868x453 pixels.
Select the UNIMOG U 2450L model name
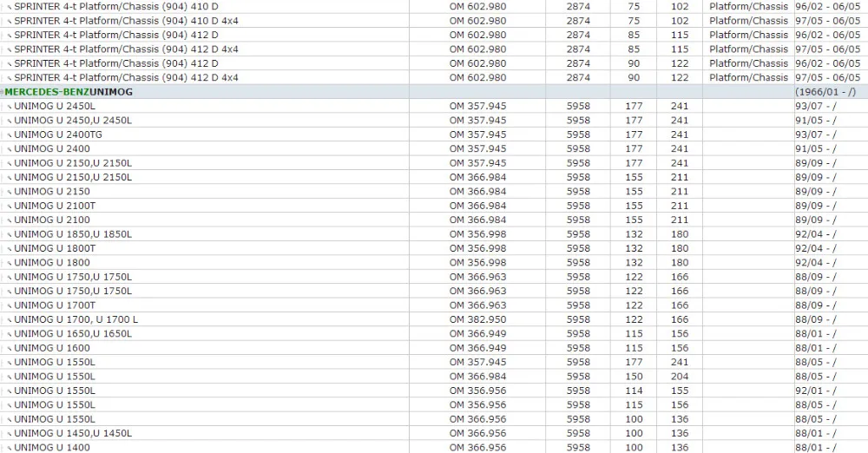click(54, 106)
